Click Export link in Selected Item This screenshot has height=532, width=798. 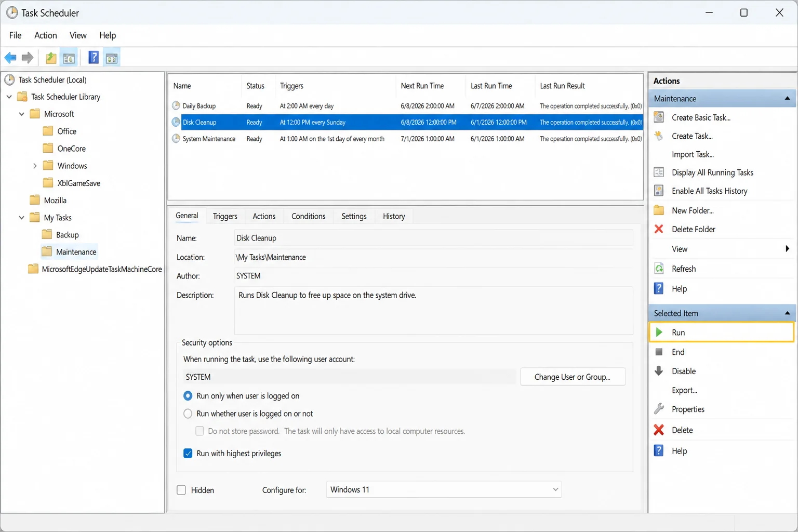[x=684, y=390]
